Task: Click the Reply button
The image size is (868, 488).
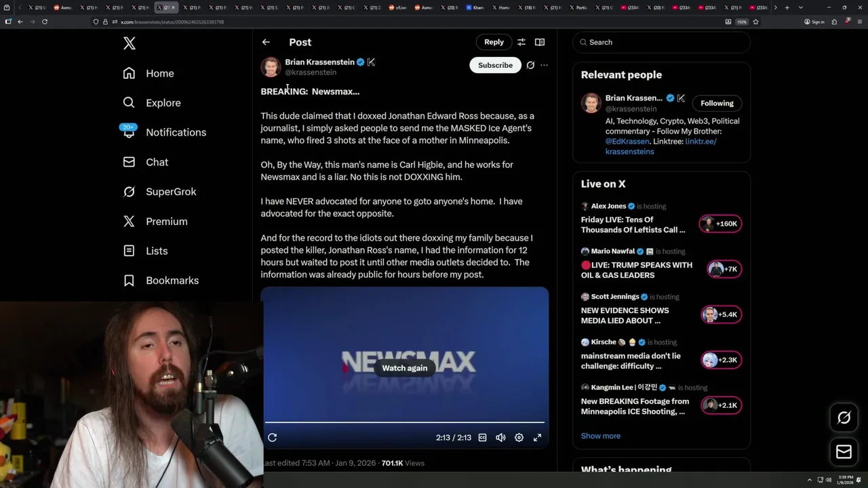Action: tap(494, 42)
